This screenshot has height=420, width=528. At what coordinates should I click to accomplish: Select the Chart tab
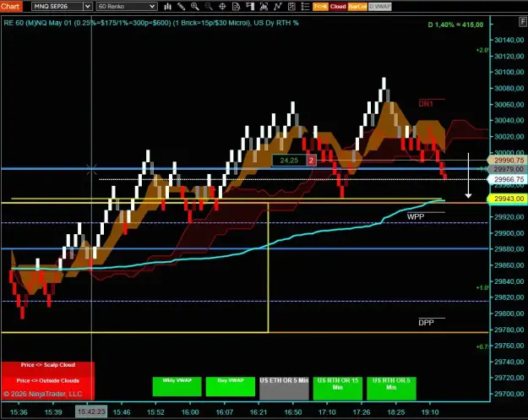click(11, 7)
